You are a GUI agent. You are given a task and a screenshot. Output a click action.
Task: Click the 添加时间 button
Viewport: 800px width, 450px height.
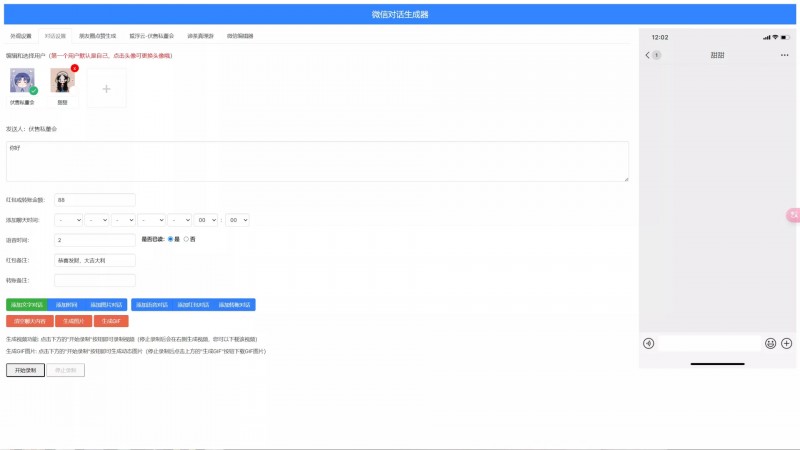[x=66, y=305]
